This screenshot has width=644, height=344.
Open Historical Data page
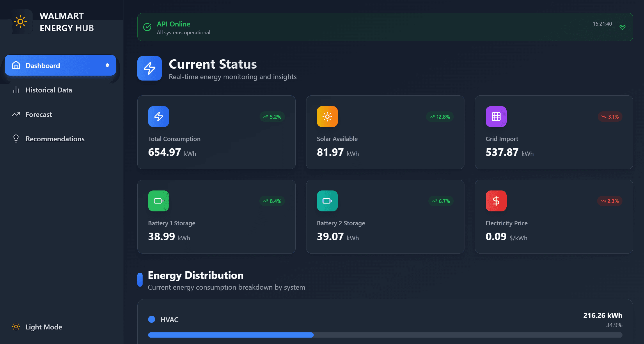click(60, 90)
